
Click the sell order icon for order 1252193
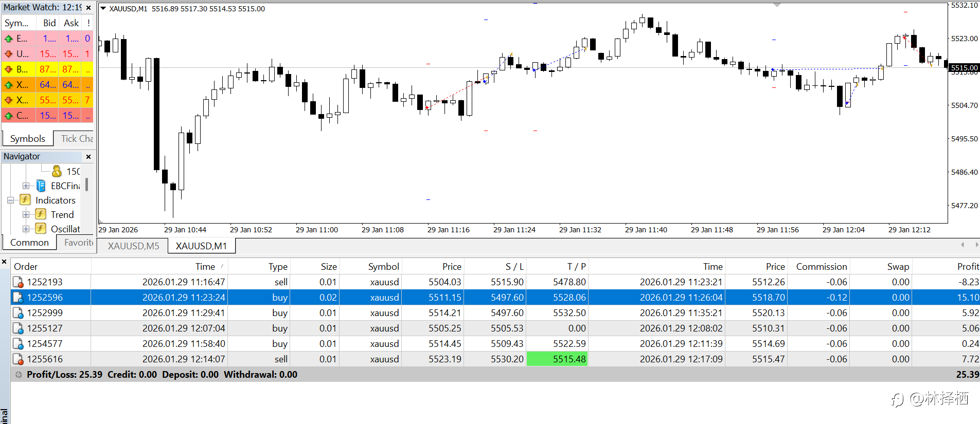(x=18, y=282)
